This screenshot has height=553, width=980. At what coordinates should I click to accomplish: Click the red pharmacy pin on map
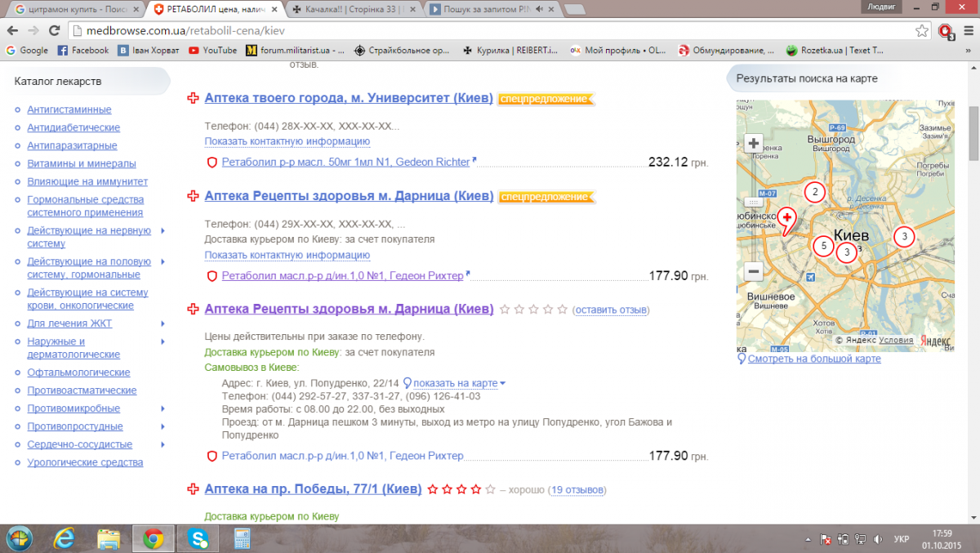pos(786,218)
